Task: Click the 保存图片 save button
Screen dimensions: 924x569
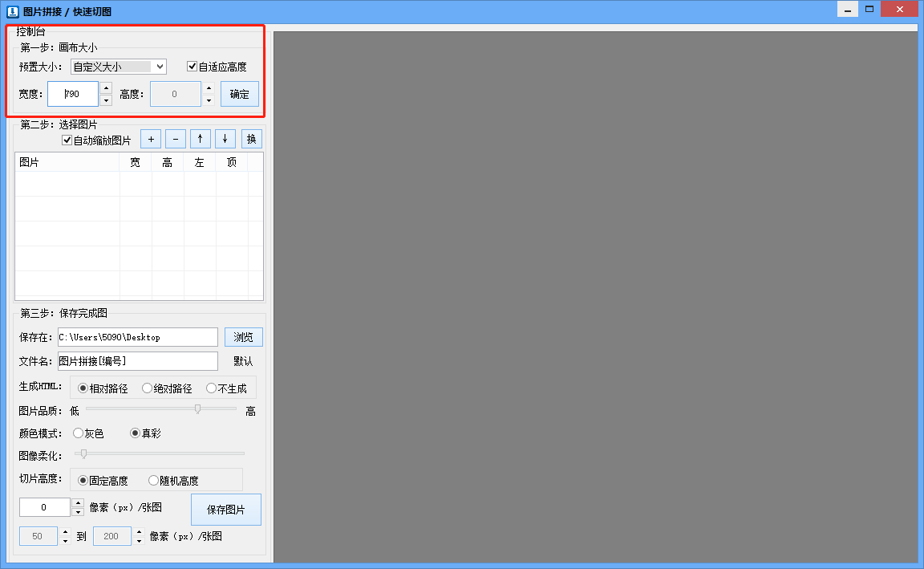Action: click(225, 510)
